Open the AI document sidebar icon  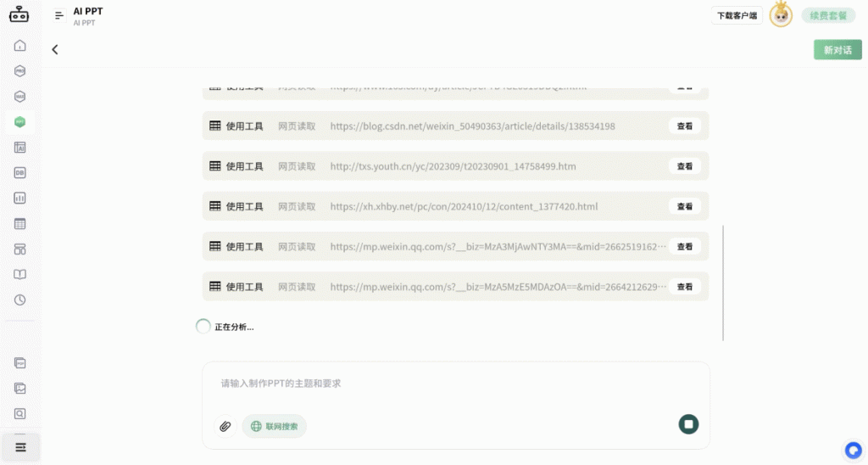pyautogui.click(x=20, y=148)
